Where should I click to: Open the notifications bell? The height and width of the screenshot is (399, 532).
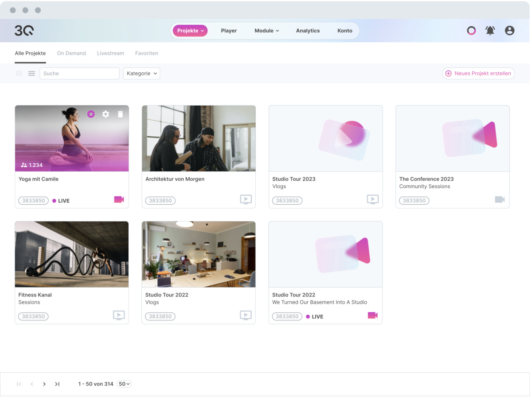[x=490, y=31]
